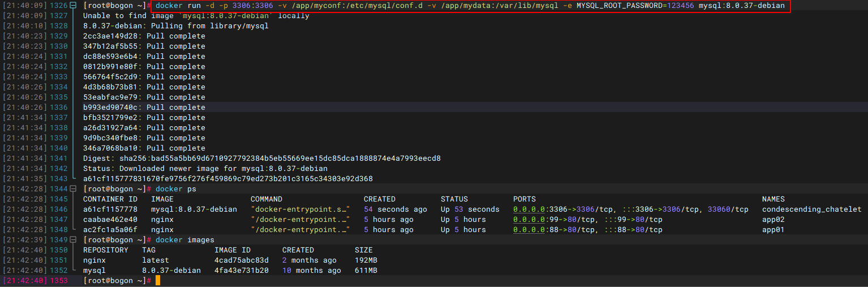Screen dimensions: 868x287
Task: Click layer ID 4d3b68b73b81
Action: click(x=110, y=87)
